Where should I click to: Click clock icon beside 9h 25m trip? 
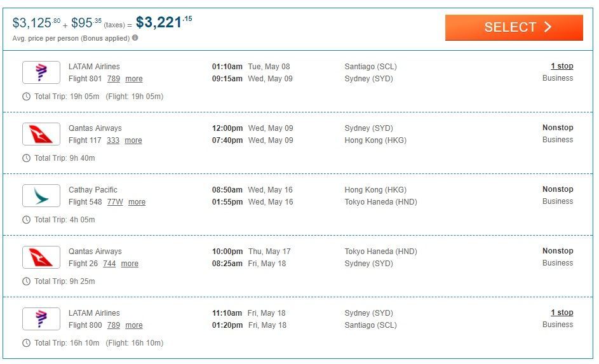pyautogui.click(x=26, y=281)
